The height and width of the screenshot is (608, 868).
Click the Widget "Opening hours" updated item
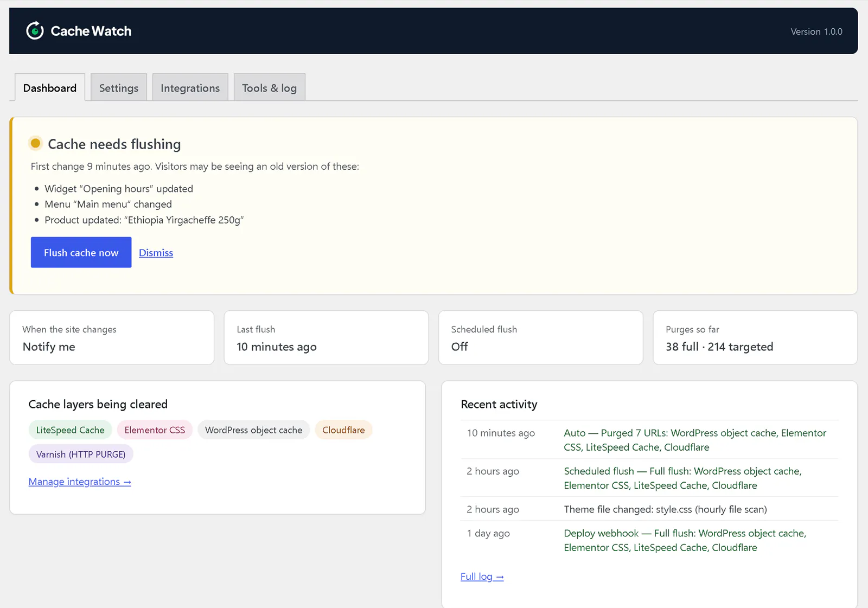[119, 189]
